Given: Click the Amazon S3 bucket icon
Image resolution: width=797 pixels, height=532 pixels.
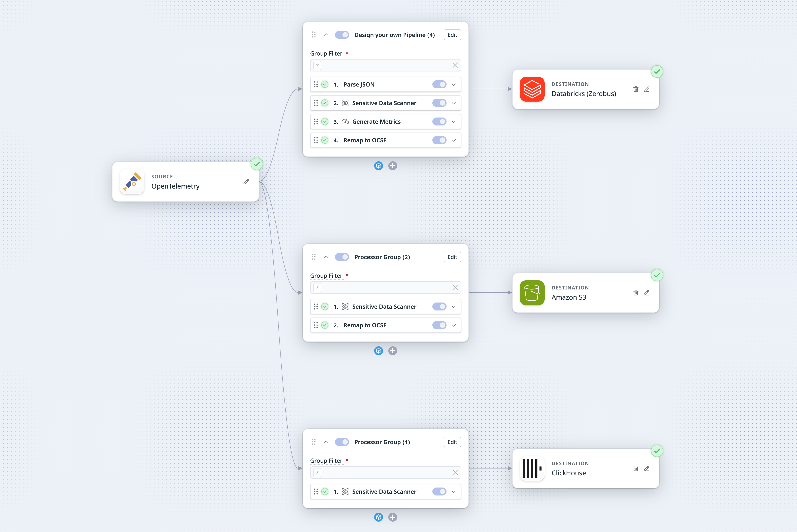Looking at the screenshot, I should (x=532, y=293).
